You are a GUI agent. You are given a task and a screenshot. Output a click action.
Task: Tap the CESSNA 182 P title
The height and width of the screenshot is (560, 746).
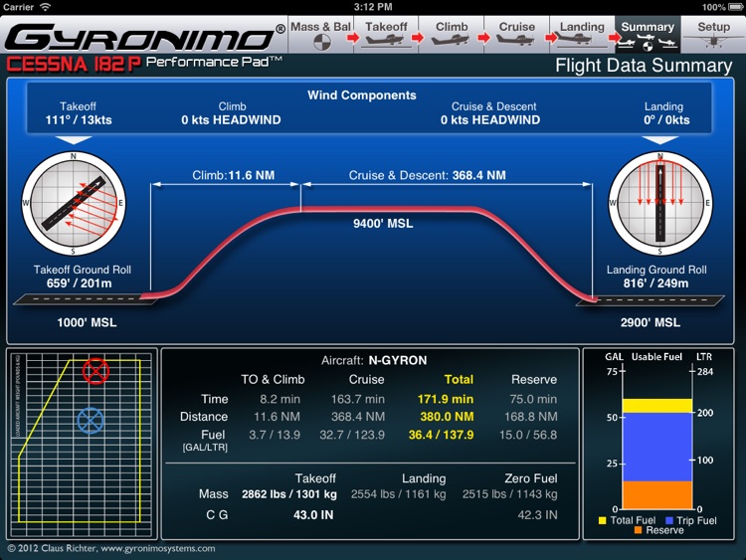pyautogui.click(x=74, y=65)
